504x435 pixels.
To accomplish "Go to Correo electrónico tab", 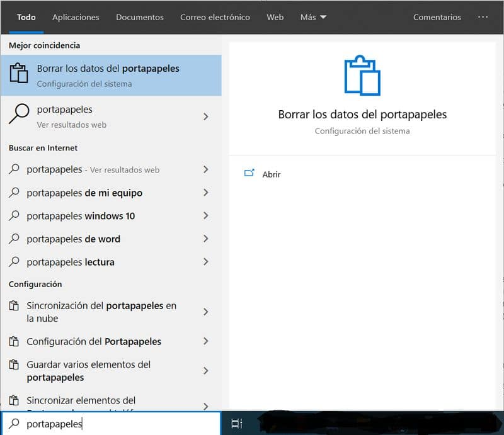I will click(215, 18).
